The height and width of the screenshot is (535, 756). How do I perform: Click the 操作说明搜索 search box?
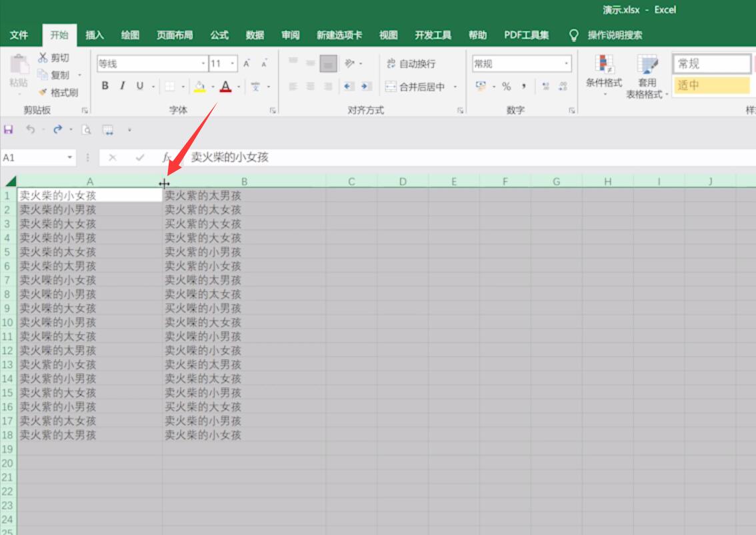tap(615, 35)
